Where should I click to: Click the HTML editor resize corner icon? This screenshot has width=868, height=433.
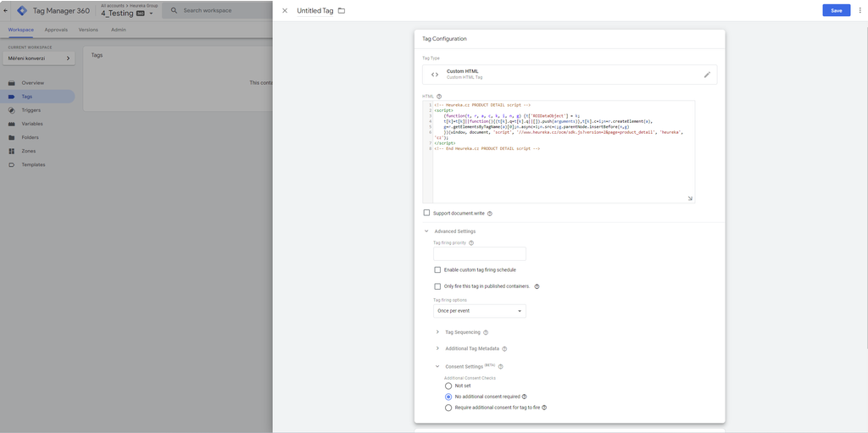click(690, 198)
